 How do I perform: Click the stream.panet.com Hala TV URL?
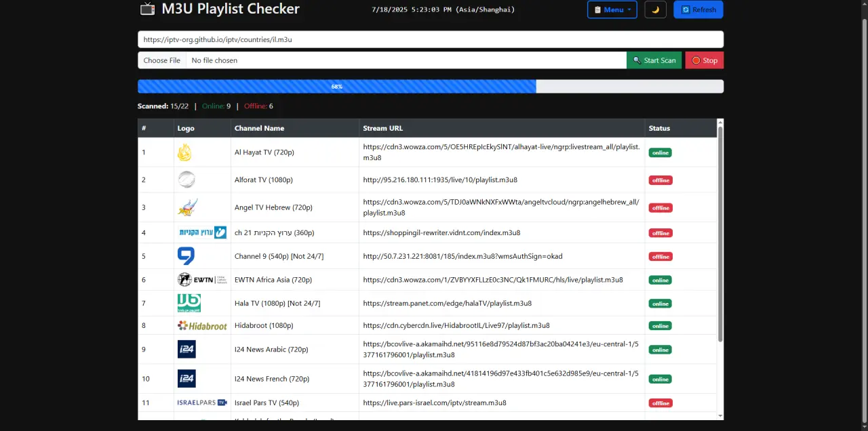(x=447, y=303)
